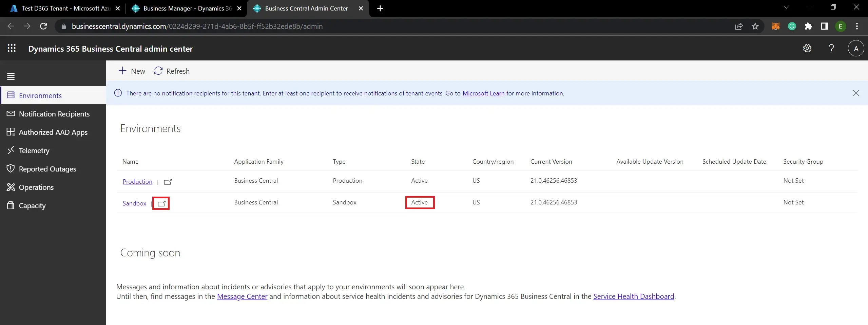Click the info icon in the notification banner
868x325 pixels.
pos(118,93)
